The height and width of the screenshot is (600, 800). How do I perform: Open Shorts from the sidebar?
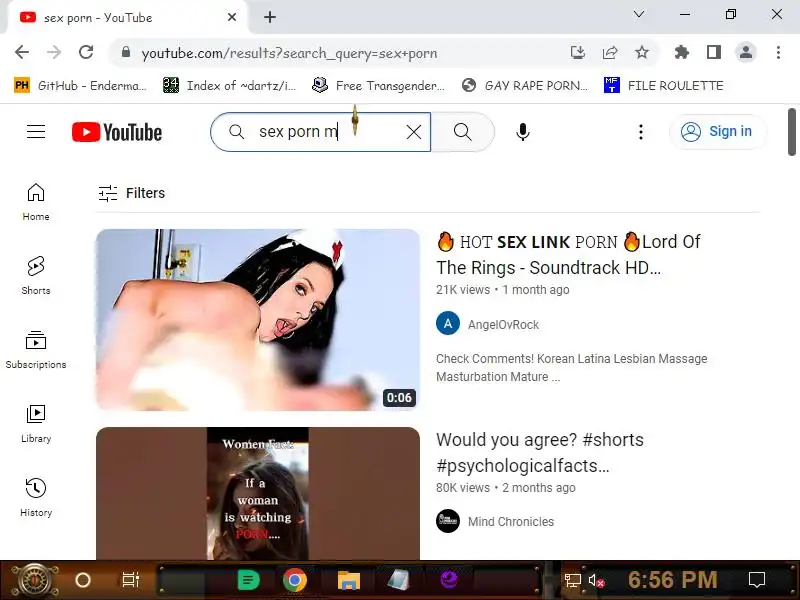[36, 276]
